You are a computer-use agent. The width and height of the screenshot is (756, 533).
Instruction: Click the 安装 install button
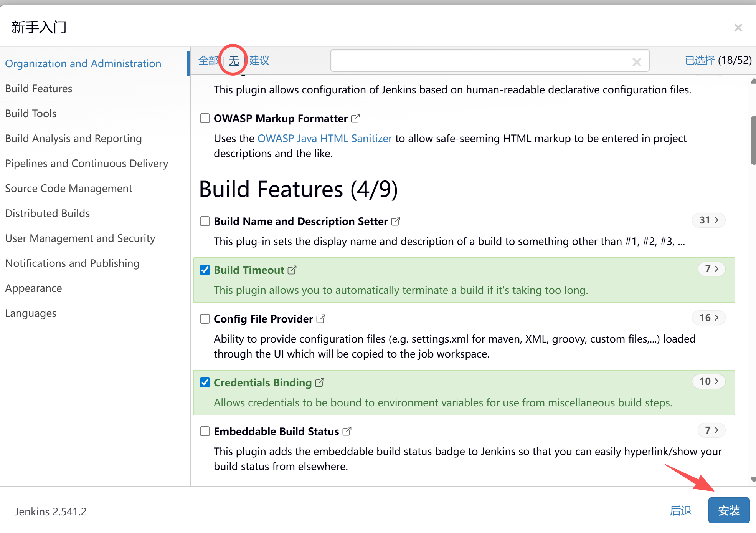pos(728,510)
